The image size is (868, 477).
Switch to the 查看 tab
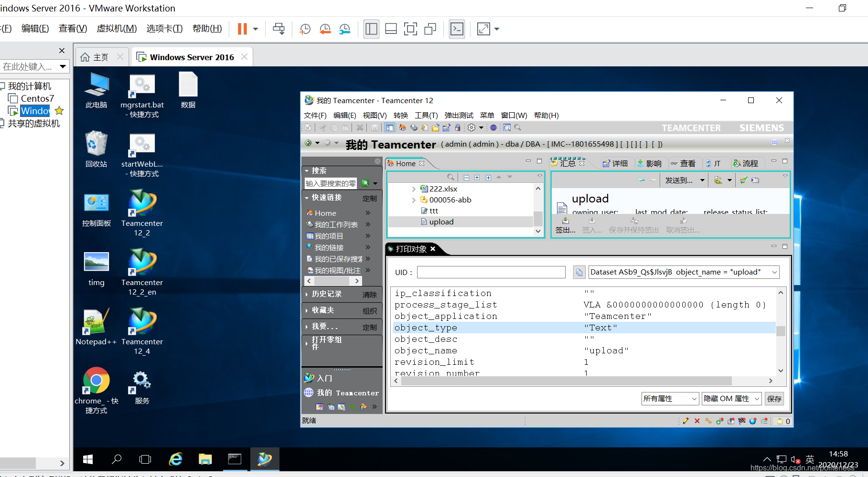coord(684,163)
